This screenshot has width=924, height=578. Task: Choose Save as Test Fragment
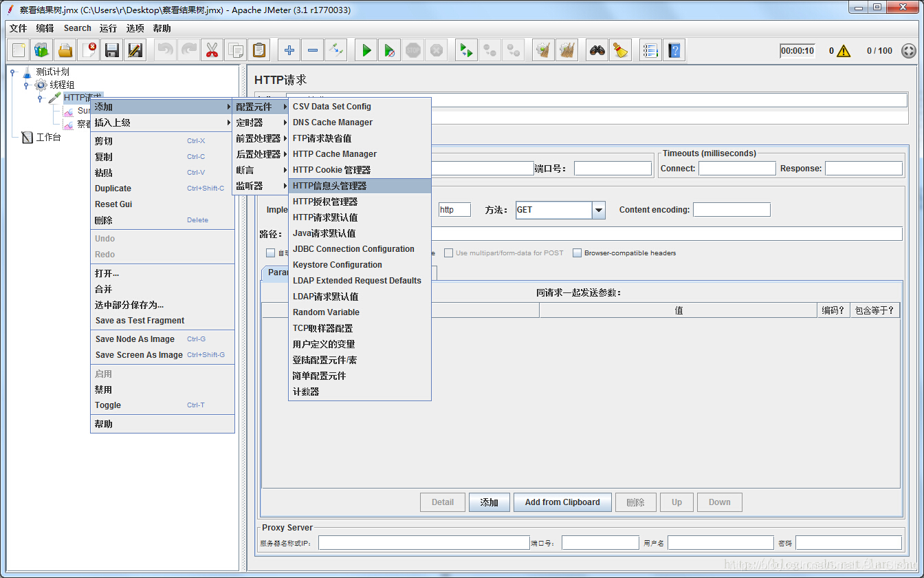click(x=162, y=321)
